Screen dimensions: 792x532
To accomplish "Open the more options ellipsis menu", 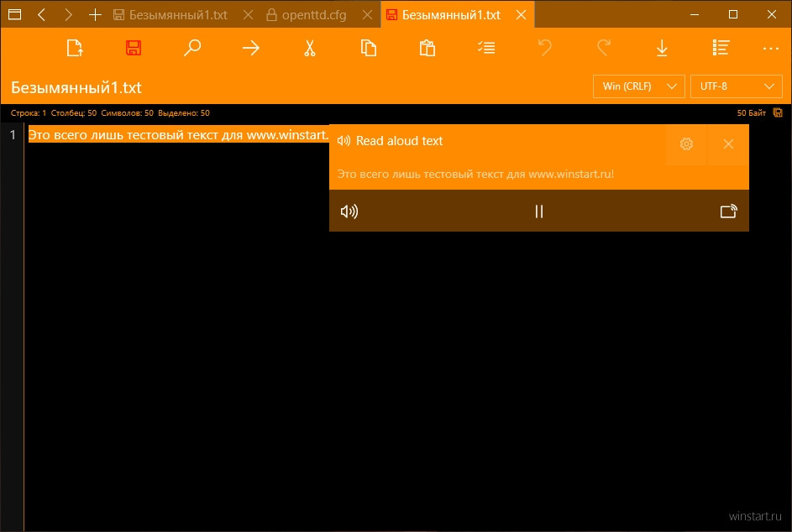I will tap(771, 49).
